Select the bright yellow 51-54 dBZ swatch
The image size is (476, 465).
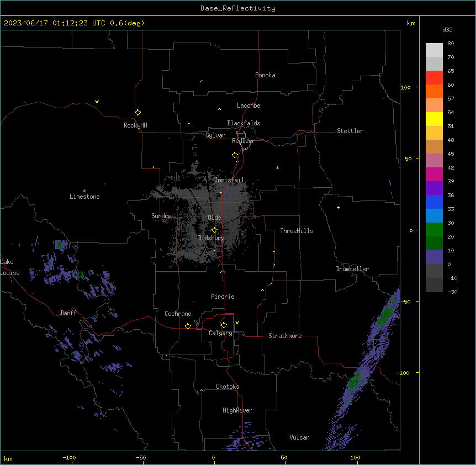coord(434,119)
